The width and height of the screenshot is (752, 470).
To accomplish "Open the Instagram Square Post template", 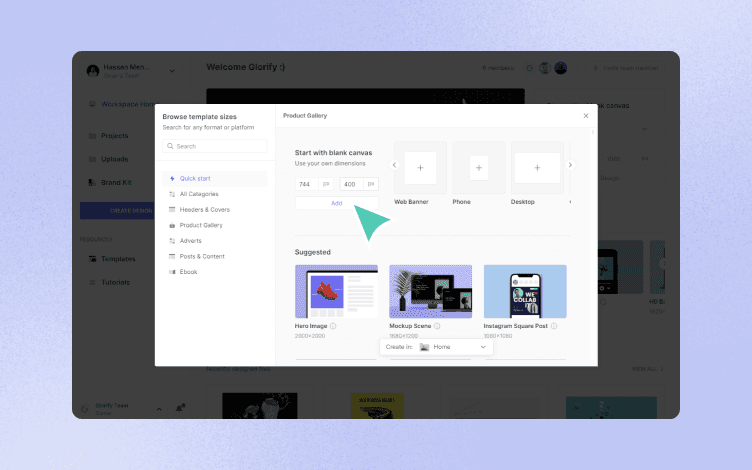I will tap(525, 291).
